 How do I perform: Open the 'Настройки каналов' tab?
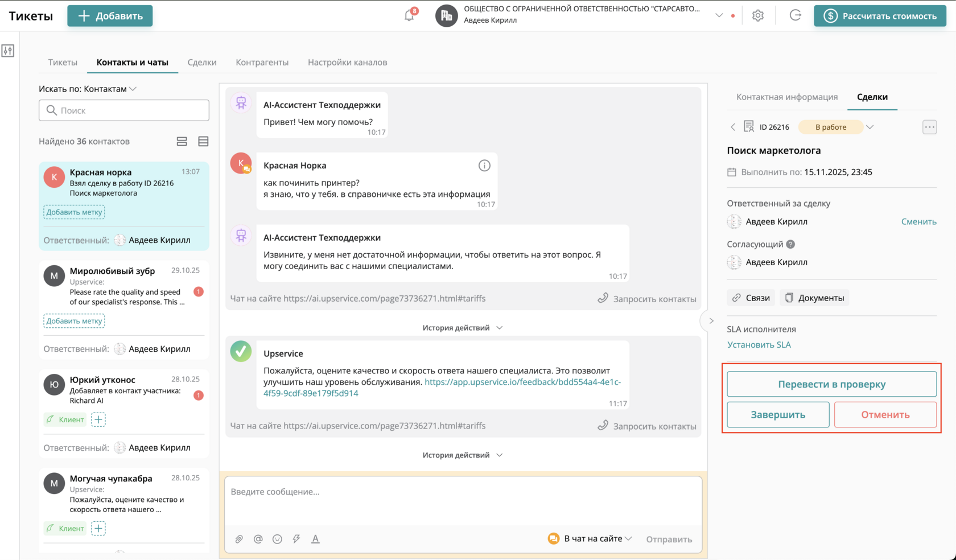(x=347, y=62)
